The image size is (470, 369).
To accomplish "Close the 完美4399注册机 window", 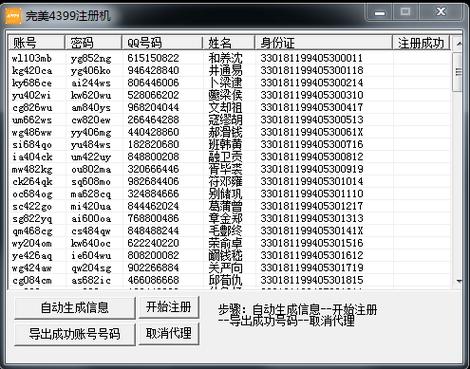I will click(441, 13).
